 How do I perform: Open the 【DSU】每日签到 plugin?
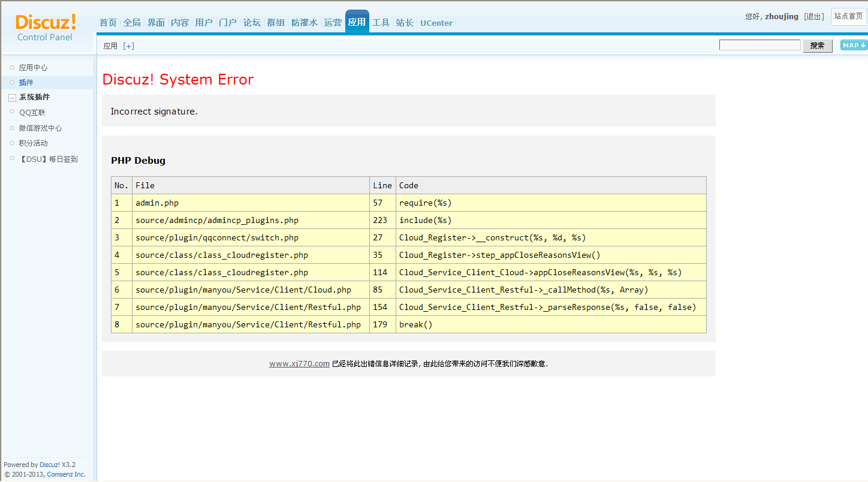(x=48, y=159)
